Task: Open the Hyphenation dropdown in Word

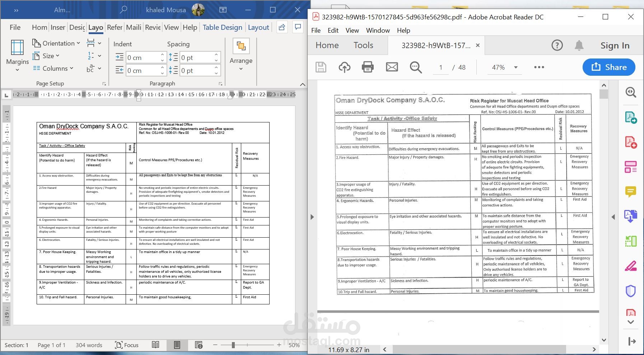Action: (x=94, y=68)
